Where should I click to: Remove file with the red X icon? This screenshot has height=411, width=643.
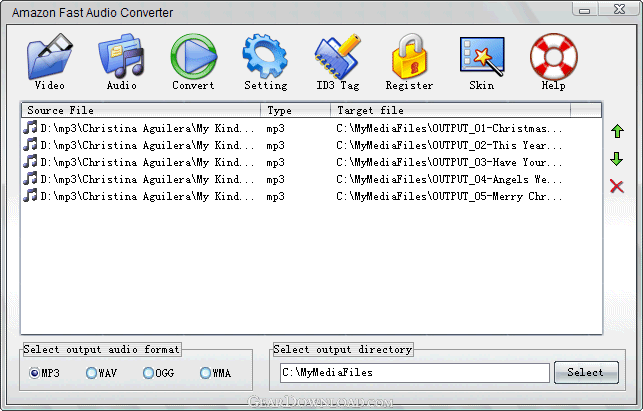617,186
